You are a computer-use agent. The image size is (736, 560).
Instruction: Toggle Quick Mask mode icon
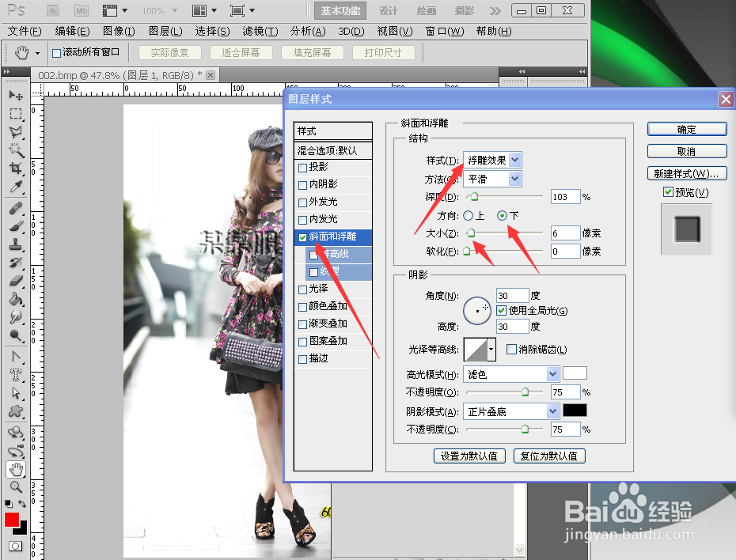[x=16, y=547]
